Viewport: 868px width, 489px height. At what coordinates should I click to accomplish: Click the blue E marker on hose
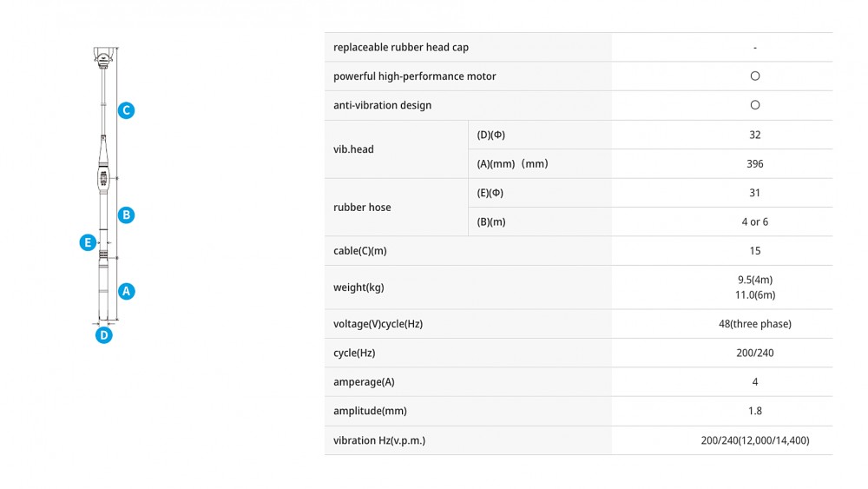pos(88,242)
